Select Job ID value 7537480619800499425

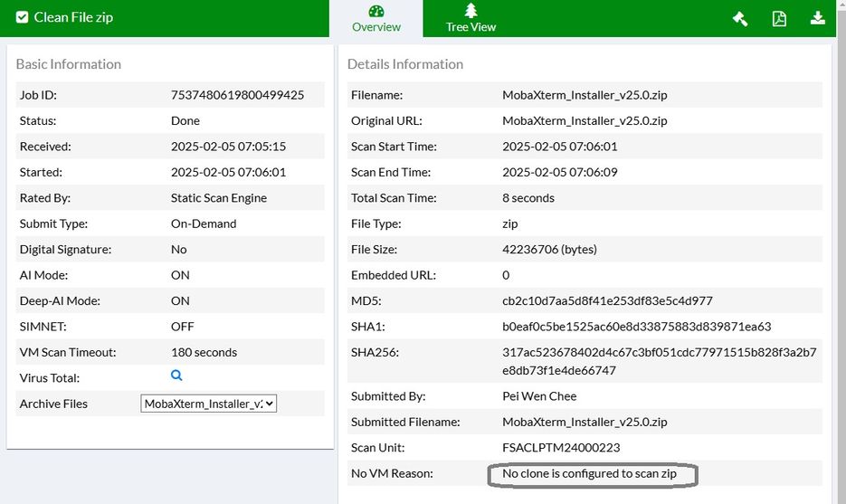click(237, 95)
